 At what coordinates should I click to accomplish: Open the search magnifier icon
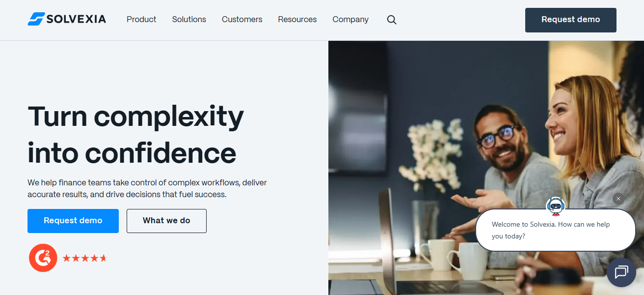click(392, 20)
